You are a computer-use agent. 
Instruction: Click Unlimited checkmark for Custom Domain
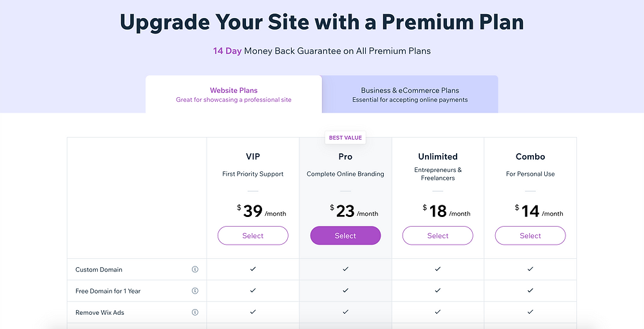[438, 269]
